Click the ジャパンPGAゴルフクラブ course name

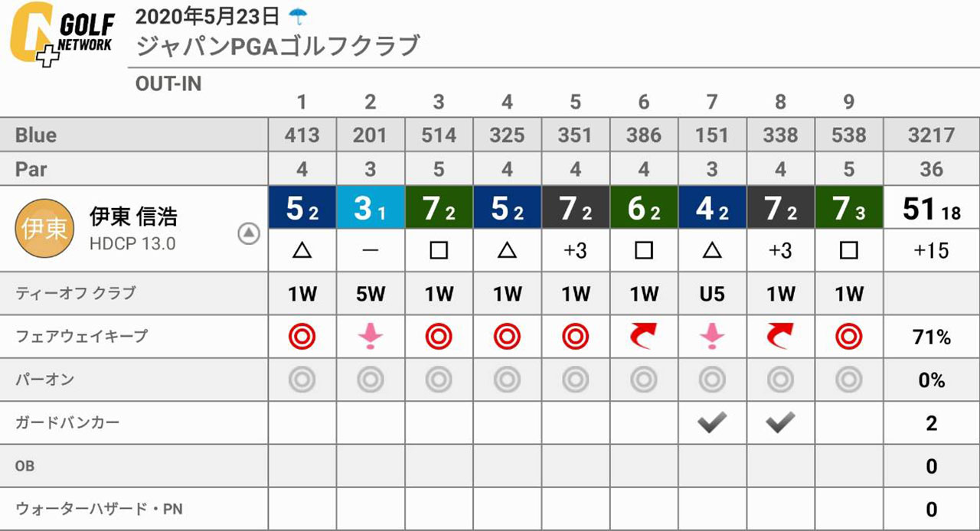pyautogui.click(x=278, y=46)
